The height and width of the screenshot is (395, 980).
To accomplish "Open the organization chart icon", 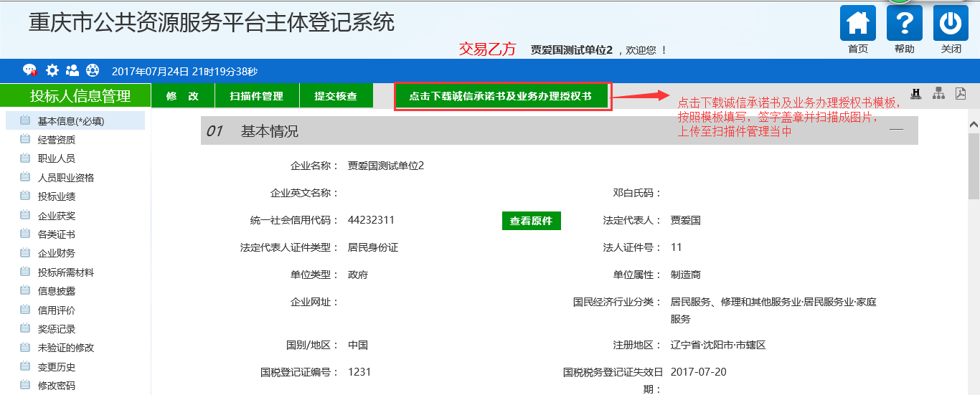I will (x=938, y=94).
